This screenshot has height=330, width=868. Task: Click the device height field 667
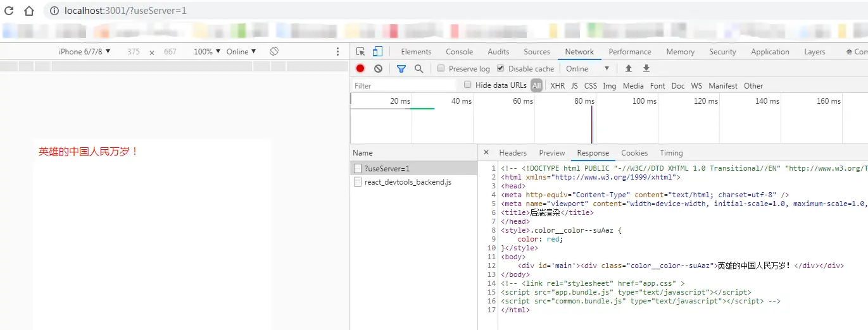click(x=170, y=51)
